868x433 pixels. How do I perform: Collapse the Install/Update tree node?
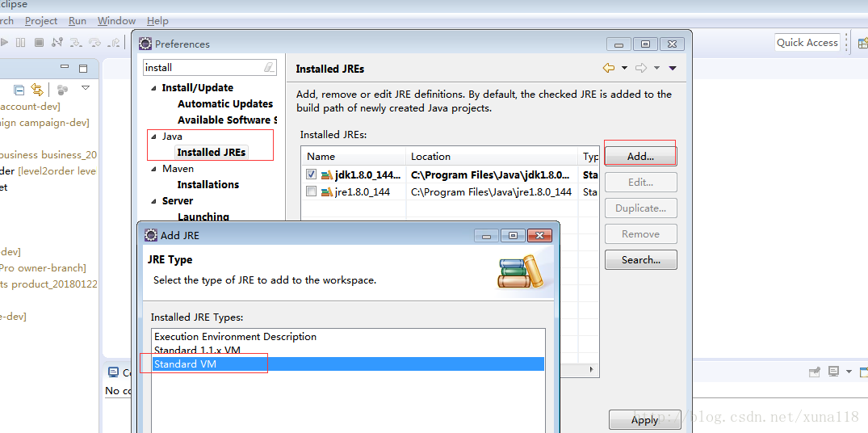point(153,89)
